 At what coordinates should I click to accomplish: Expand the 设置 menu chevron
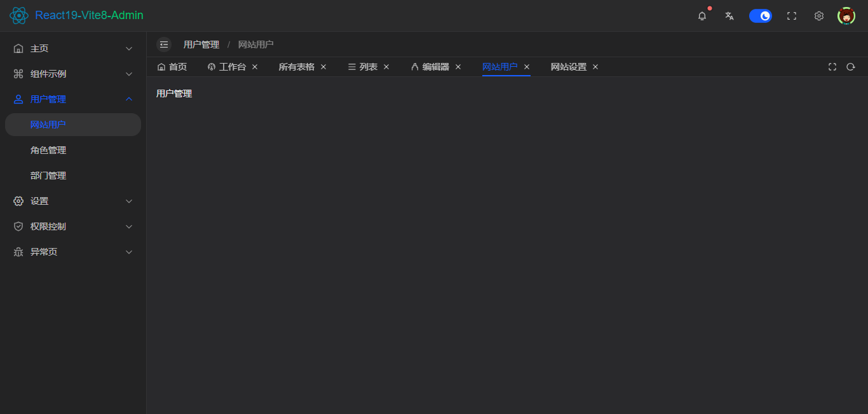129,201
